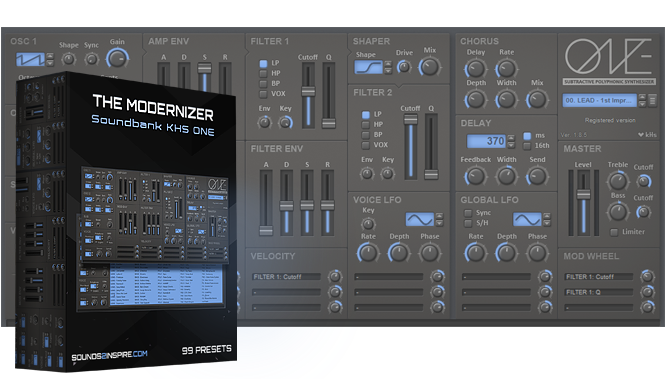Click the OSC 1 sawtooth waveform display
The width and height of the screenshot is (666, 379).
click(30, 59)
